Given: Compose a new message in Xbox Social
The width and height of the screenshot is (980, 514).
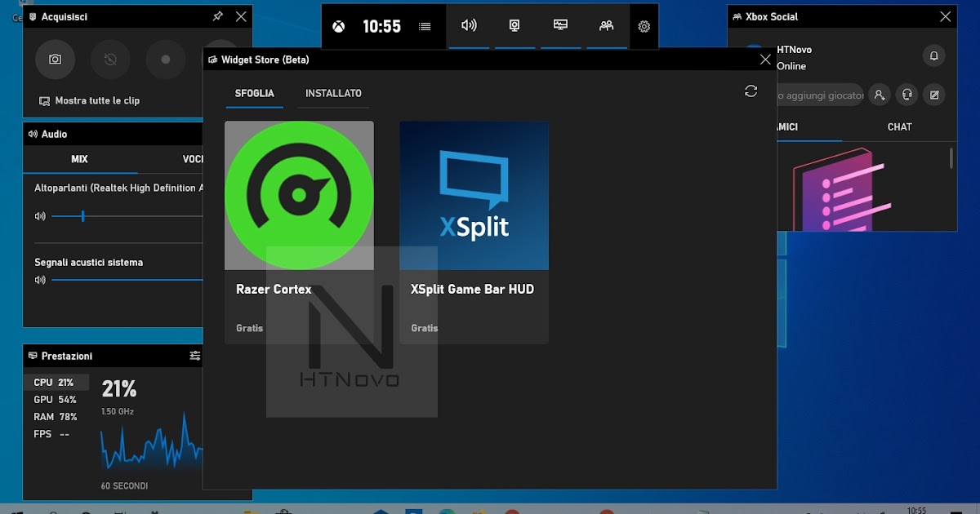Looking at the screenshot, I should point(933,95).
